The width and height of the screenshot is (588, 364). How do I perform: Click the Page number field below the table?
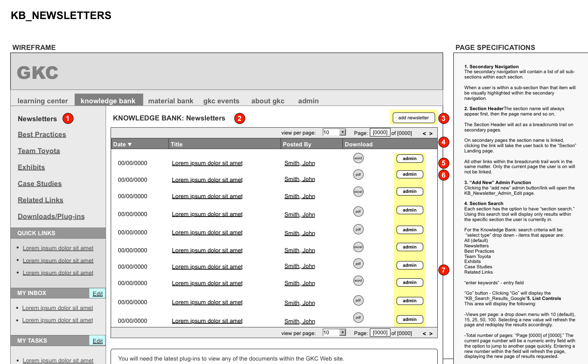(380, 333)
